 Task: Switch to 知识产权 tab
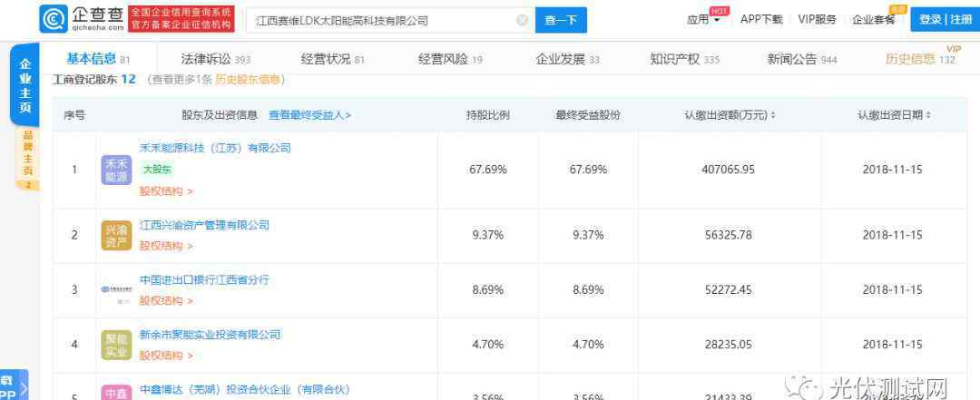[x=685, y=59]
